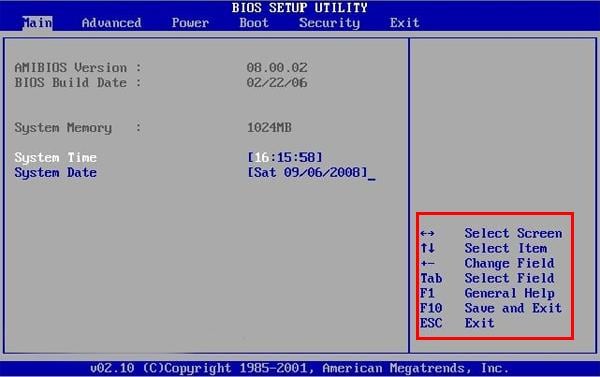600x377 pixels.
Task: Open the Power tab
Action: (x=190, y=23)
